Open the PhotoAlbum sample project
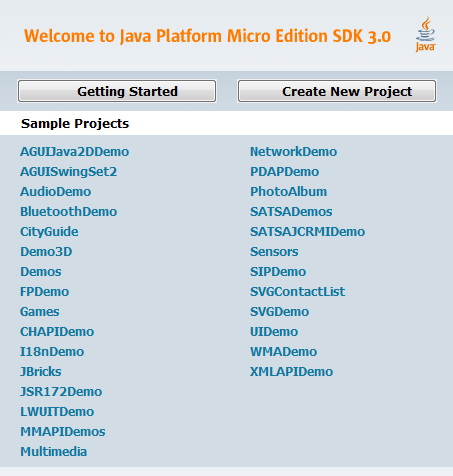The height and width of the screenshot is (476, 453). [x=289, y=192]
